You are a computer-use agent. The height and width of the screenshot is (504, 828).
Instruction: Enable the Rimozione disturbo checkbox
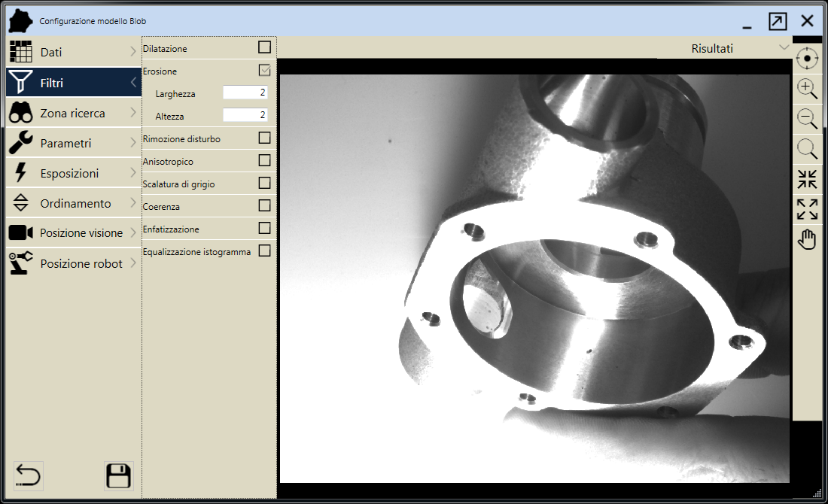click(264, 138)
